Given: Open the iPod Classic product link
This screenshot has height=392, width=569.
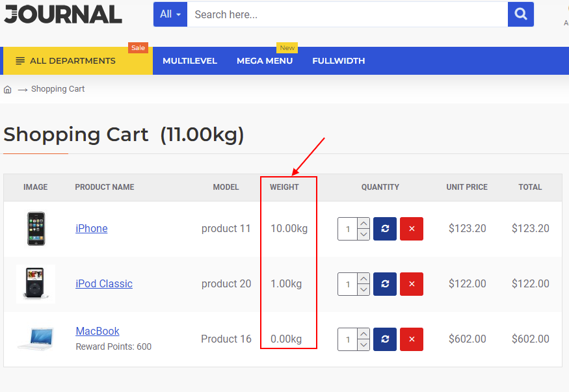Looking at the screenshot, I should [x=103, y=283].
